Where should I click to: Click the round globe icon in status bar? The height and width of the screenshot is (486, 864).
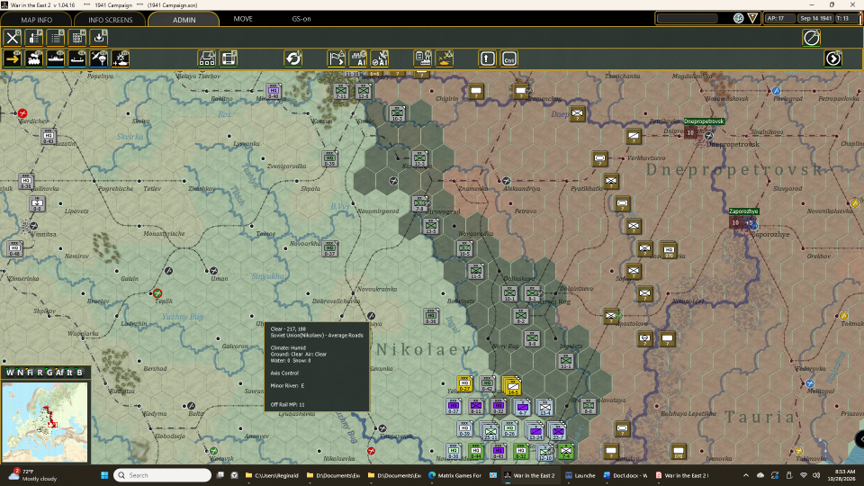coord(738,18)
